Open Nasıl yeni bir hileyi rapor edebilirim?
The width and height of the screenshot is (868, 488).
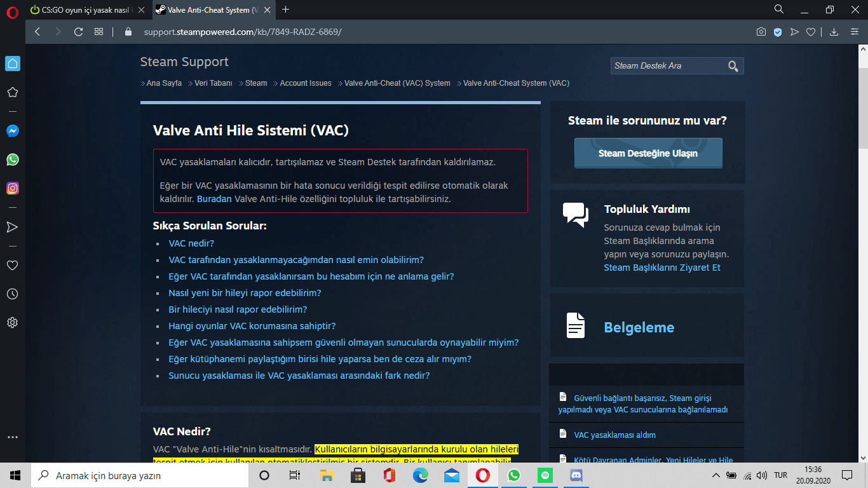245,293
